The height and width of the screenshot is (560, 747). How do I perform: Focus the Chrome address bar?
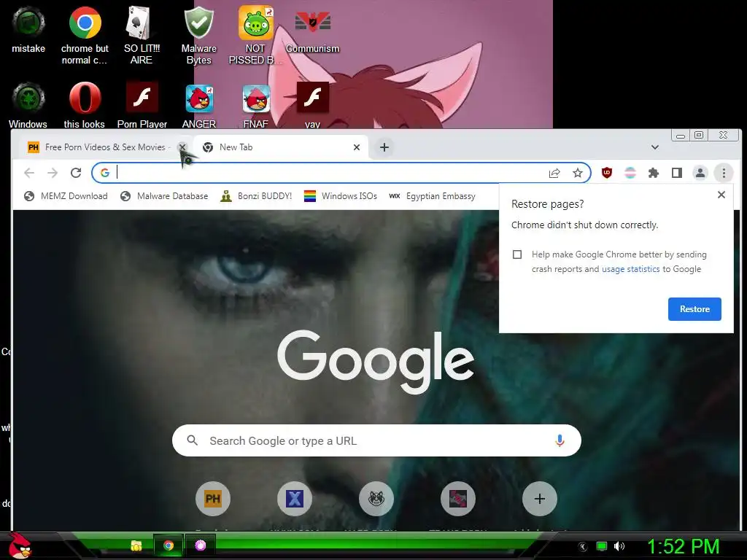pos(329,173)
